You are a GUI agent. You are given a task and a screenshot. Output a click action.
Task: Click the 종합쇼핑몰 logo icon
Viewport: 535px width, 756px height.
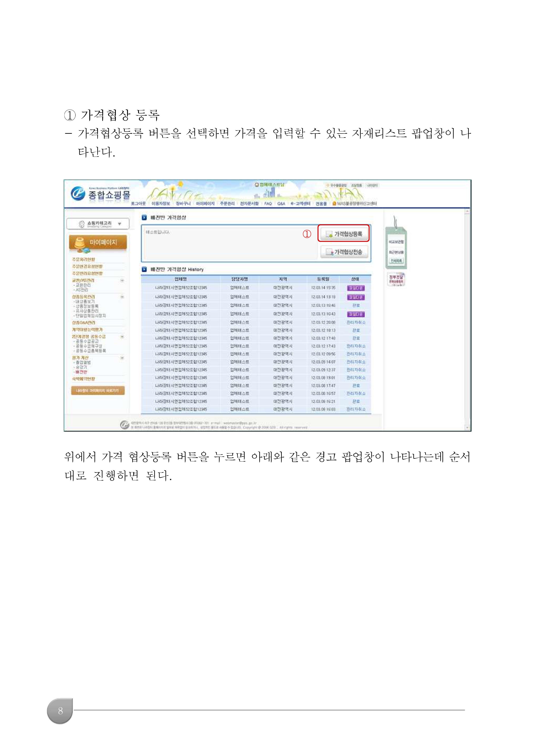coord(78,193)
